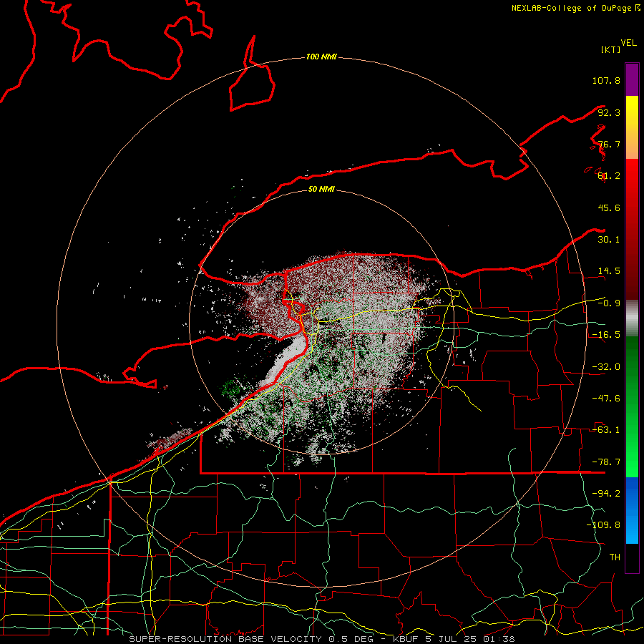Click the -16.5 legend value
The height and width of the screenshot is (644, 644).
tap(606, 335)
